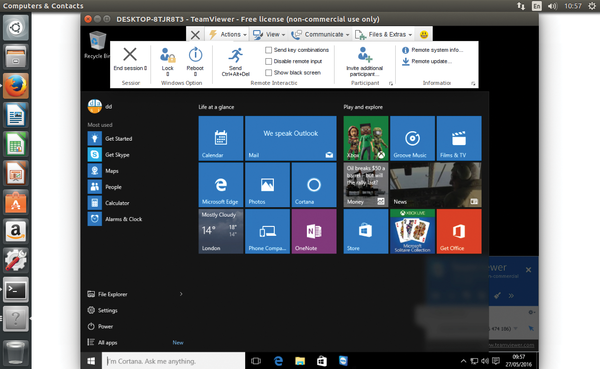600x369 pixels.
Task: Expand Information group launcher arrow
Action: [x=473, y=83]
